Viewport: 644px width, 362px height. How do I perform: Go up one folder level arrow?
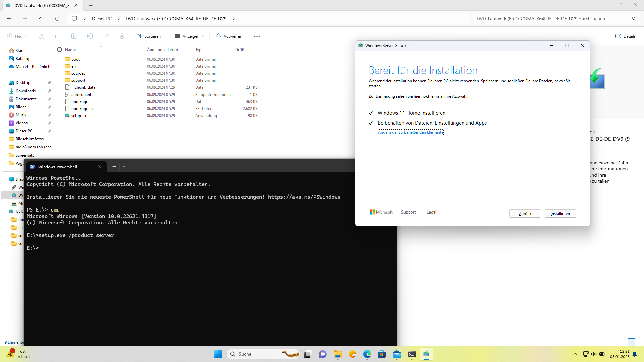tap(41, 19)
